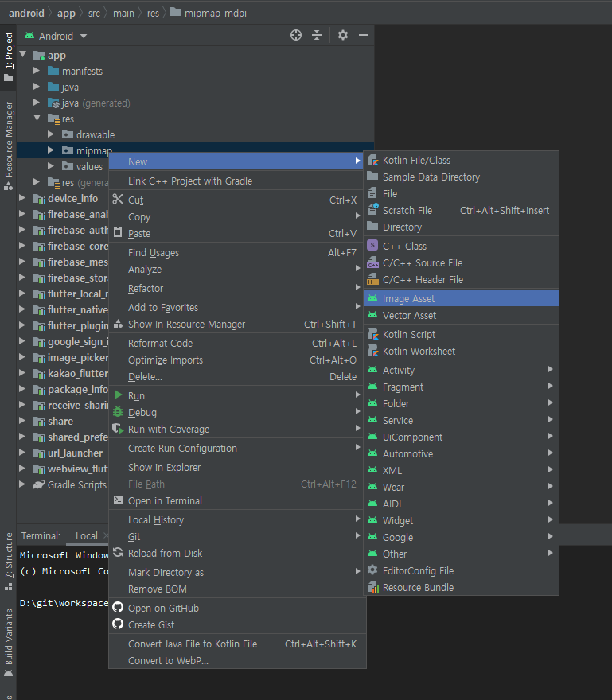Click the C++ Class icon
The height and width of the screenshot is (700, 612).
point(372,246)
